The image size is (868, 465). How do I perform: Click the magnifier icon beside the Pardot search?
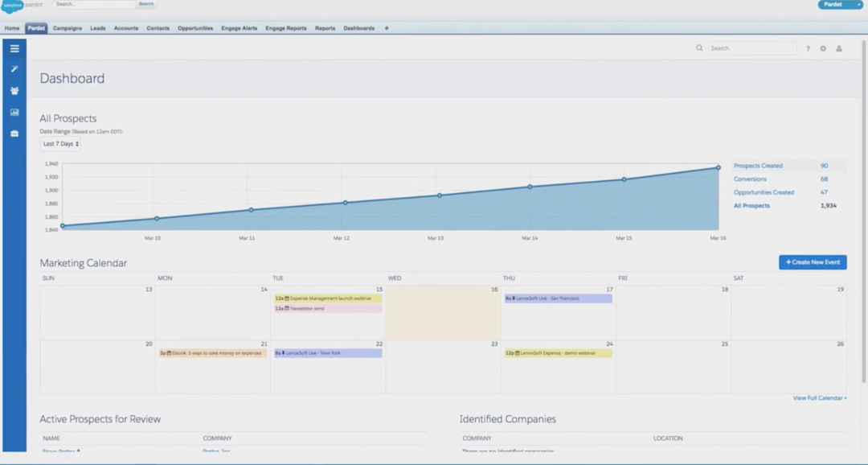click(x=699, y=48)
